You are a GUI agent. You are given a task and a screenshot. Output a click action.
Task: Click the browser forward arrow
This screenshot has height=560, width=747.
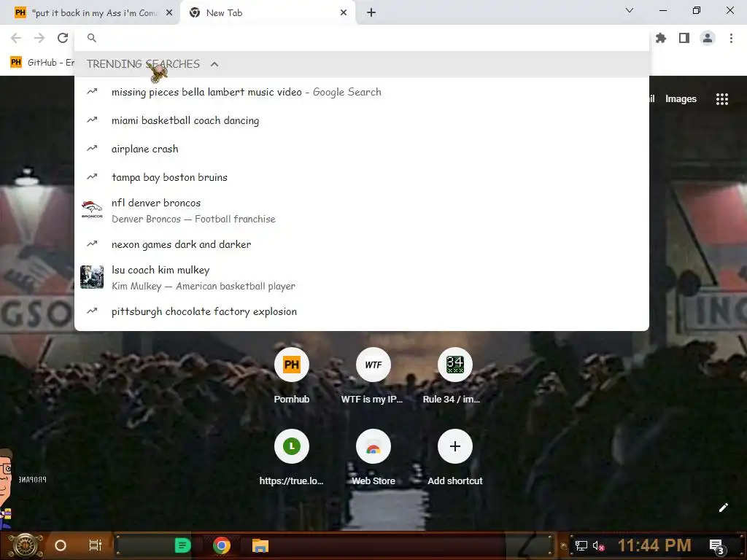pyautogui.click(x=39, y=38)
